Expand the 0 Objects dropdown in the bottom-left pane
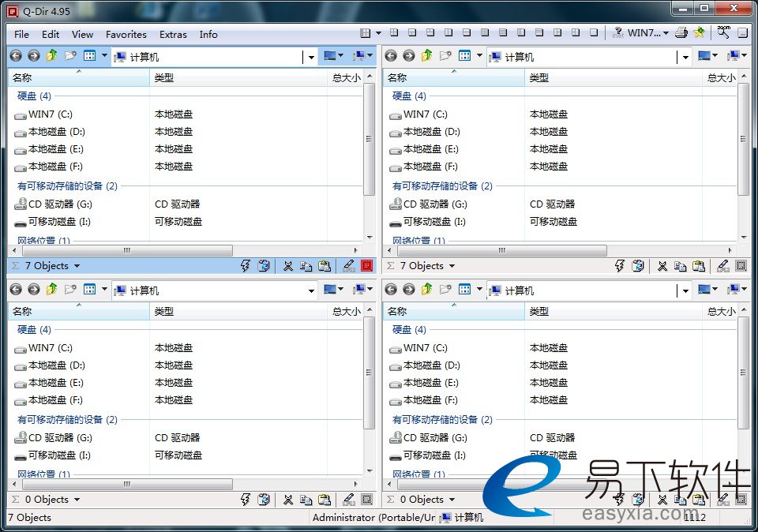The width and height of the screenshot is (758, 532). 77,500
